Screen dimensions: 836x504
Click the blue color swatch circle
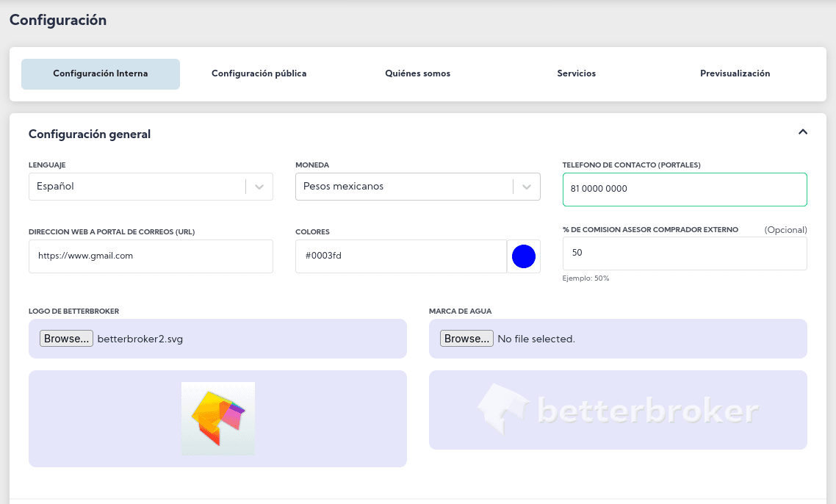523,256
